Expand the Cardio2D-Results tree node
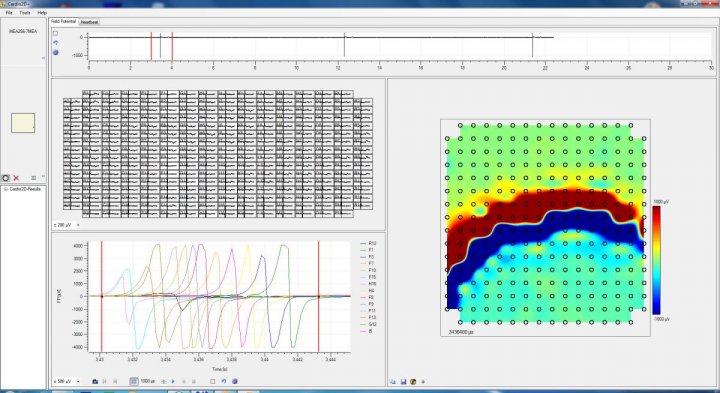The image size is (720, 393). tap(5, 189)
